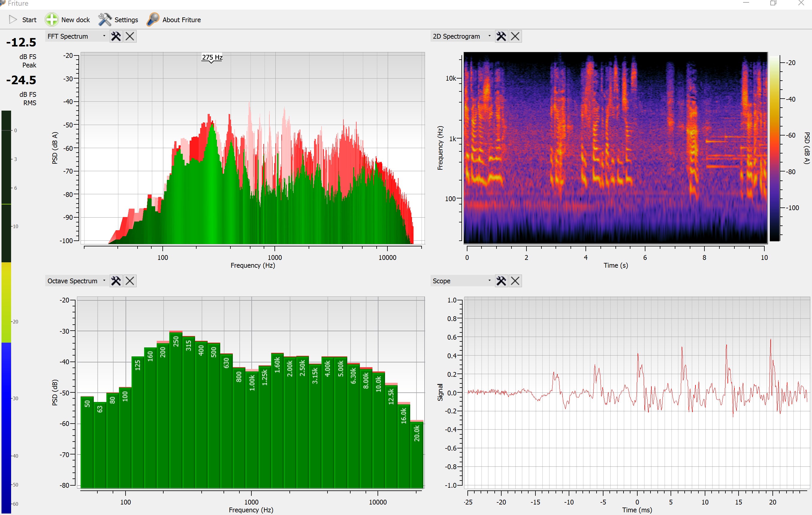Click the spectrogram PSD color scale bar
The width and height of the screenshot is (812, 515).
774,148
